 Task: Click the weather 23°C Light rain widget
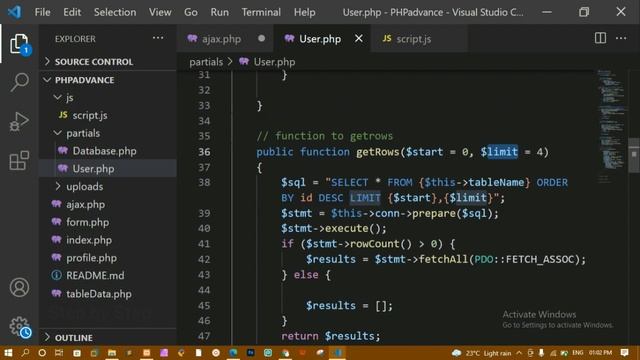[x=482, y=353]
